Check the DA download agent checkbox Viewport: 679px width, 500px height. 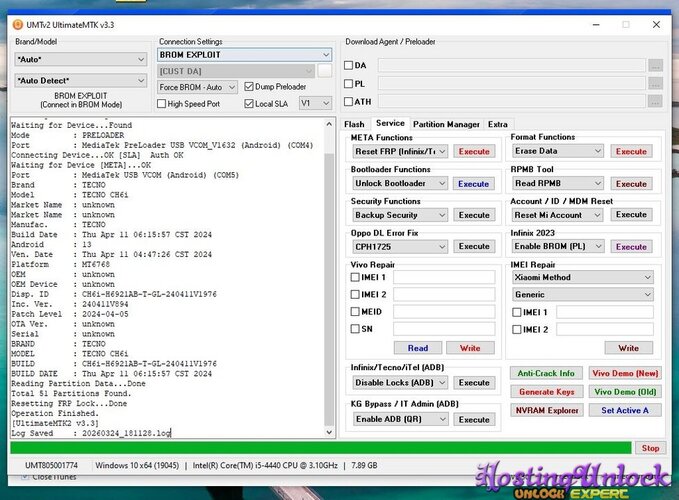click(348, 65)
